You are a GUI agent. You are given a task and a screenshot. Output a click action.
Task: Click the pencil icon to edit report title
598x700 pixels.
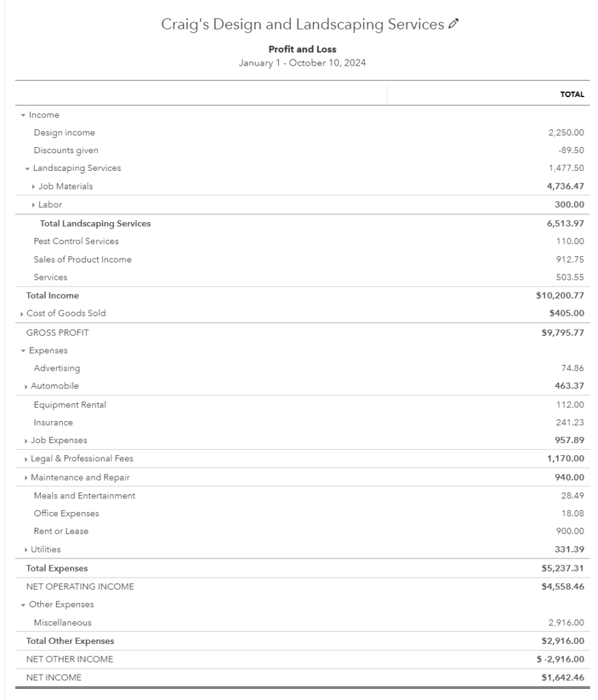[x=454, y=25]
